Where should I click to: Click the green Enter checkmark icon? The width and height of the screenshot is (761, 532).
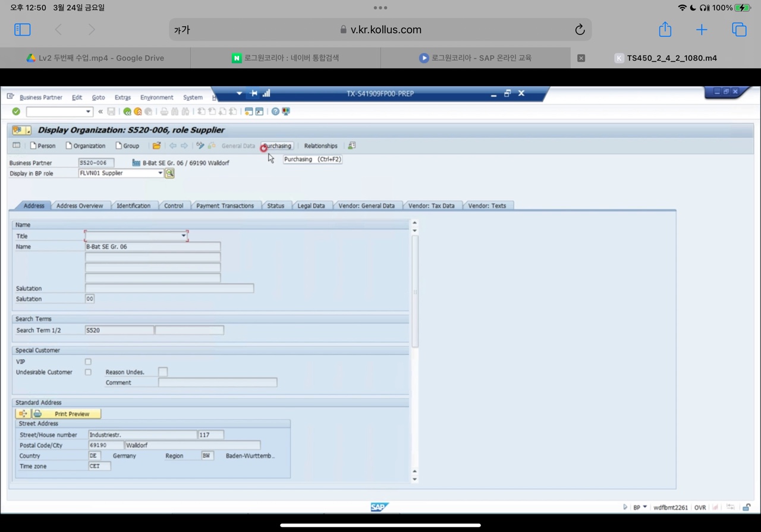[16, 111]
